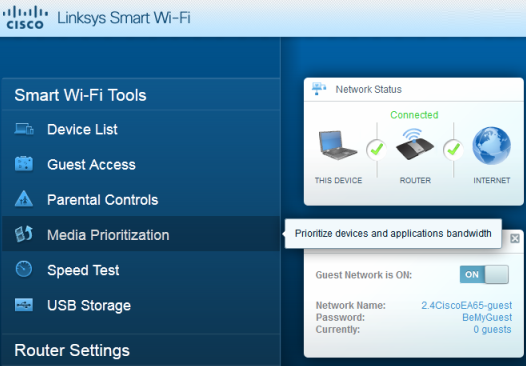
Task: Click the Linksys Smart Wi-Fi title
Action: [x=124, y=17]
